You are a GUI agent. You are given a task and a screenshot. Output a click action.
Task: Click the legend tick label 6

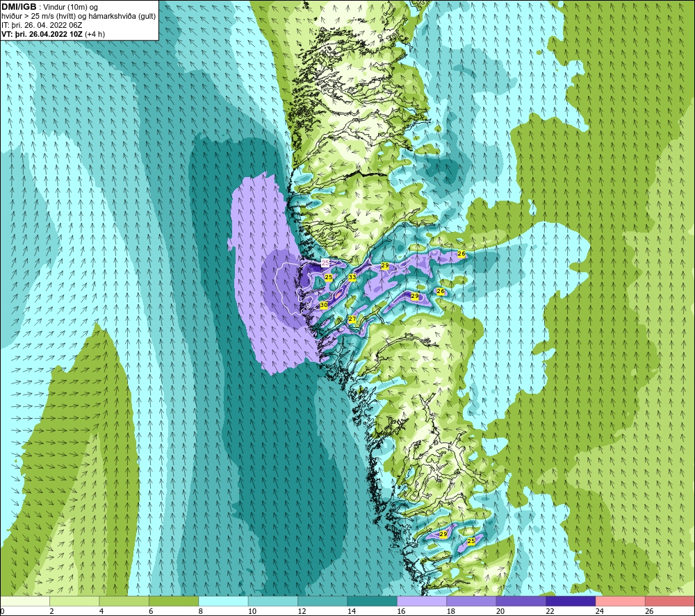click(x=151, y=611)
